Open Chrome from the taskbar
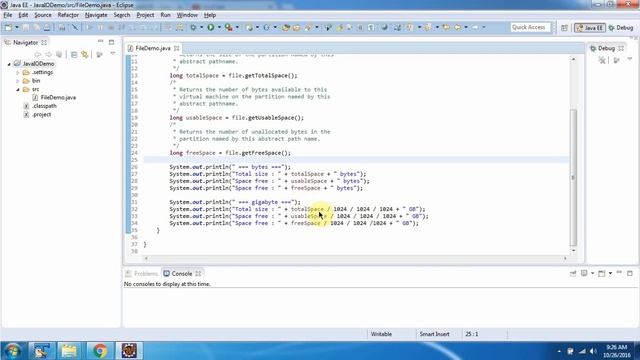This screenshot has width=640, height=360. (99, 351)
